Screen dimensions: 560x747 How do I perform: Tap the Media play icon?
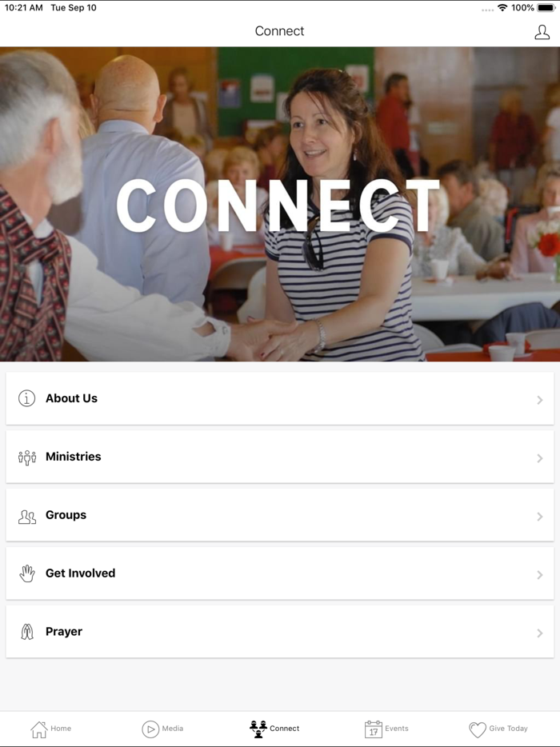pyautogui.click(x=150, y=729)
